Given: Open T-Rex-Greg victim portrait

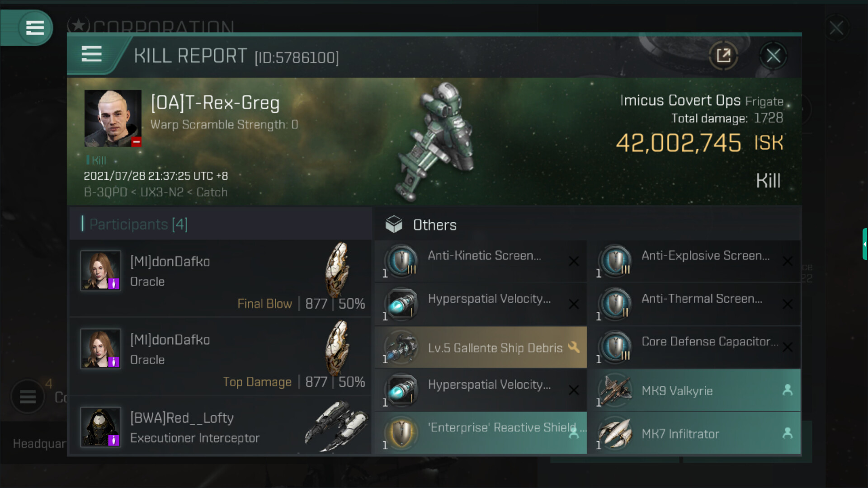Looking at the screenshot, I should click(x=113, y=118).
